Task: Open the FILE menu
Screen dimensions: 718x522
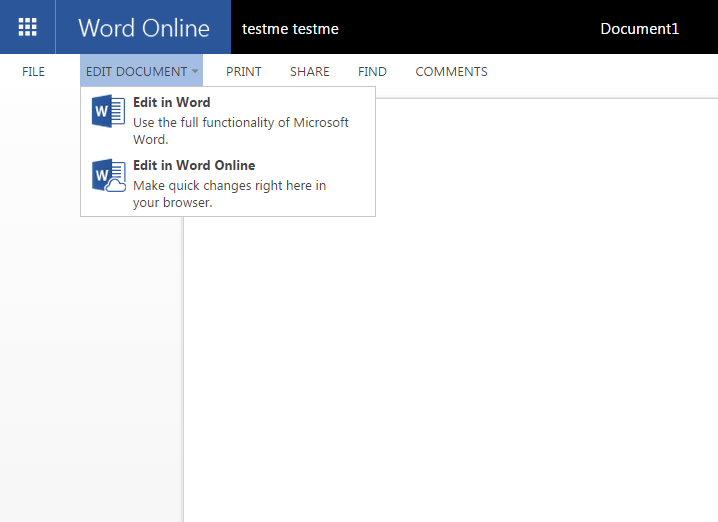Action: click(x=33, y=71)
